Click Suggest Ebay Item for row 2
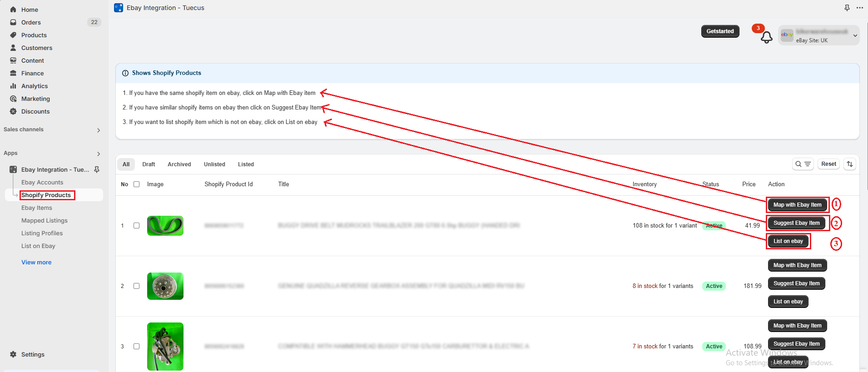Image resolution: width=868 pixels, height=372 pixels. point(796,283)
